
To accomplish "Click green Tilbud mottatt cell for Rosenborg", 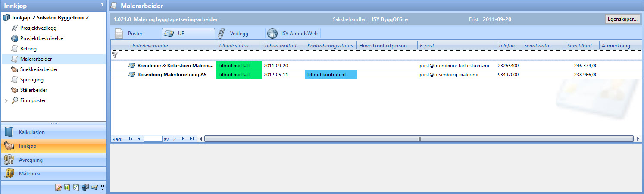I will pos(239,75).
